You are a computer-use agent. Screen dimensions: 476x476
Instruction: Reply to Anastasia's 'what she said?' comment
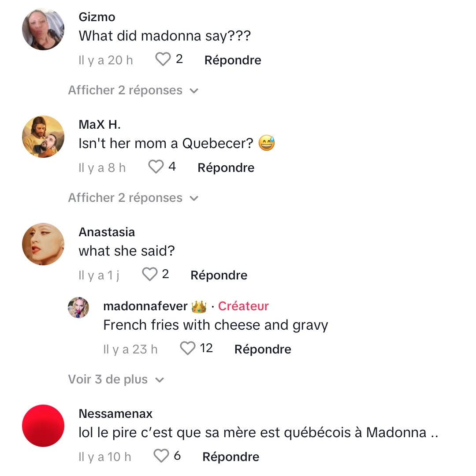click(219, 275)
